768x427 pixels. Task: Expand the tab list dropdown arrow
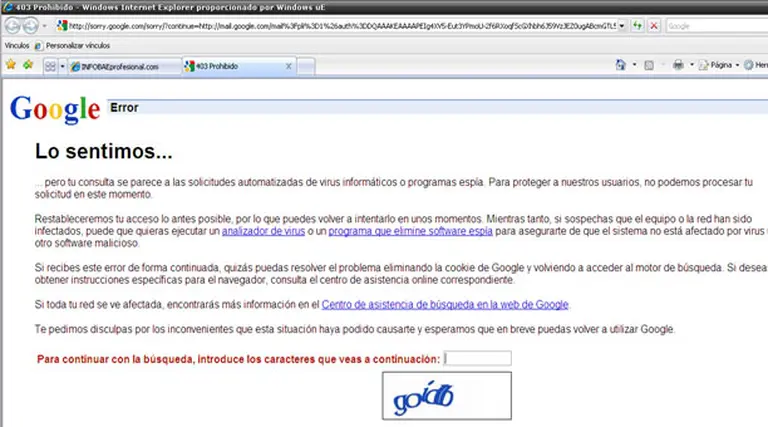(62, 66)
